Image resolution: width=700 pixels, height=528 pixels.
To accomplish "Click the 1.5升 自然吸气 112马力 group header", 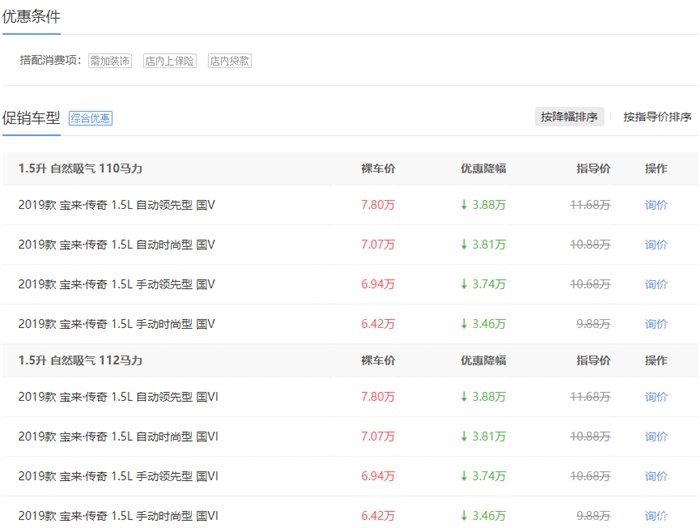I will pos(80,361).
